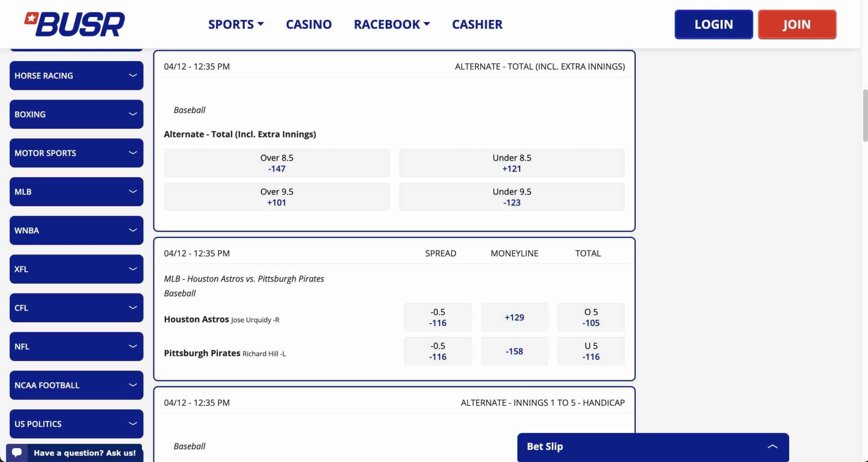Click the TOTAL column header
This screenshot has height=462, width=868.
coord(588,253)
